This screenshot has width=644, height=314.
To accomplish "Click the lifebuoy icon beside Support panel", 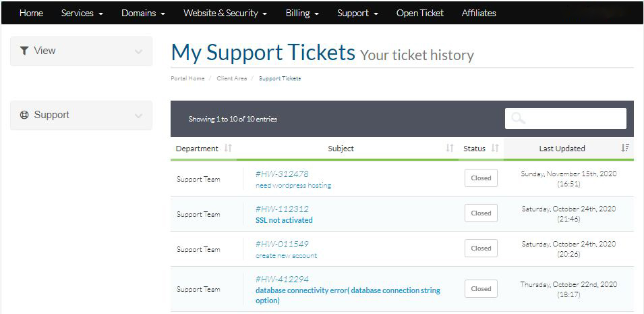I will 24,115.
